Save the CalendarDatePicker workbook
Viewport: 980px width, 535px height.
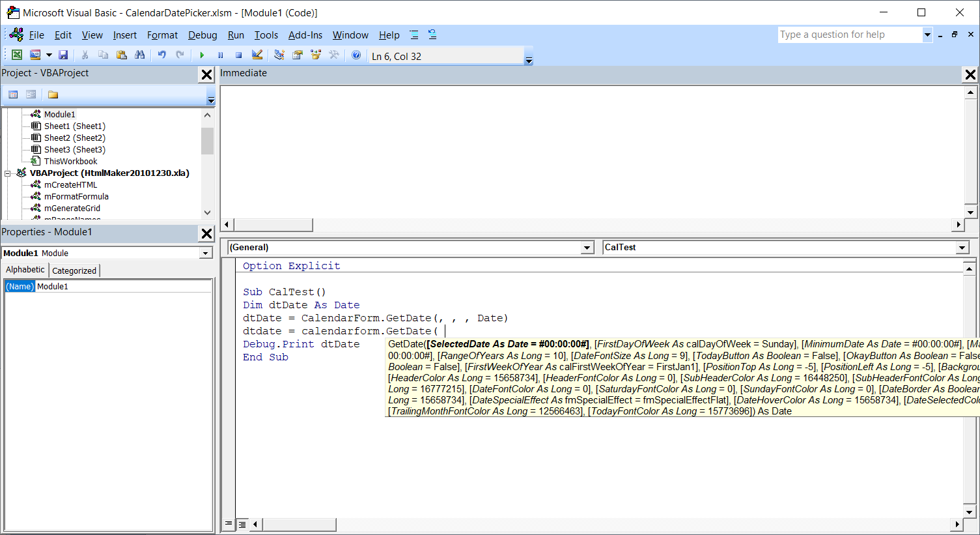click(x=63, y=55)
